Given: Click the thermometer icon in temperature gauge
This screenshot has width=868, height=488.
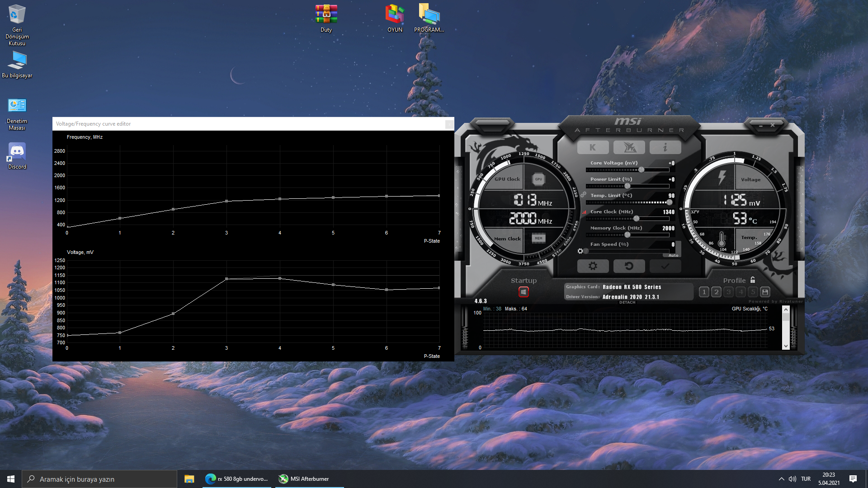Looking at the screenshot, I should click(x=722, y=239).
